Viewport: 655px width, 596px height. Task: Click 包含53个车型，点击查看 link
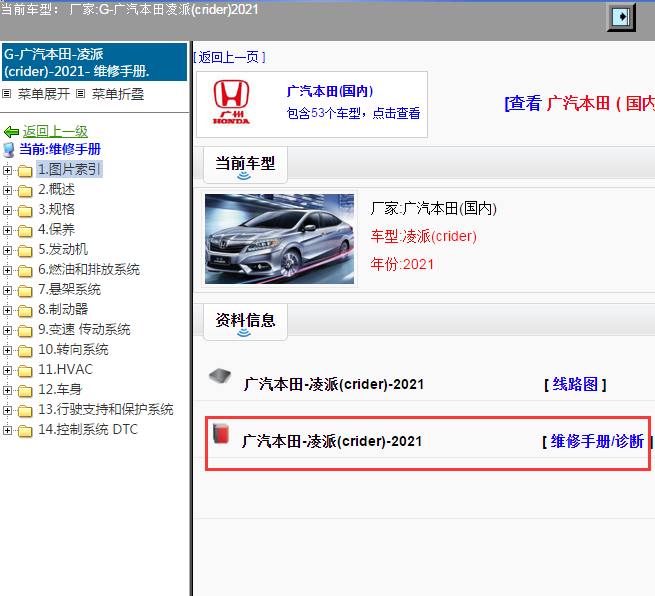click(x=353, y=113)
